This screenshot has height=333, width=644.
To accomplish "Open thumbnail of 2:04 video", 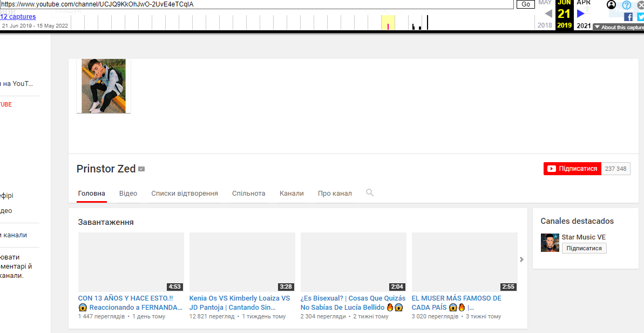I will coord(354,262).
